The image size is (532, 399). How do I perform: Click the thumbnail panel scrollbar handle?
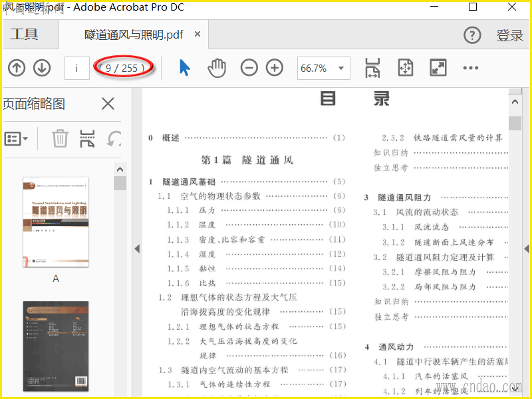coord(120,184)
